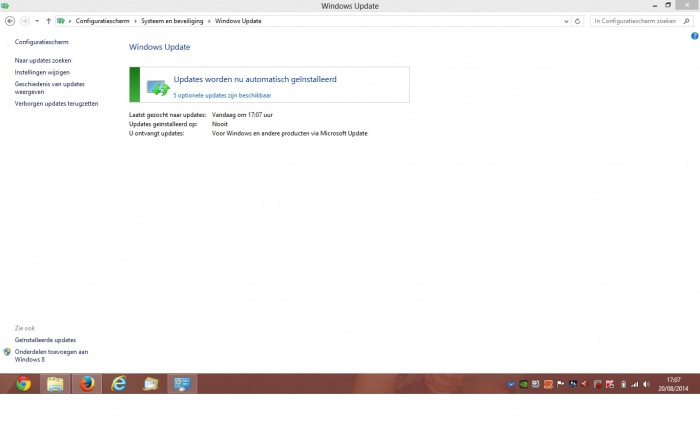
Task: Open '5 optionele updates zijn beschikbaar'
Action: pyautogui.click(x=222, y=96)
